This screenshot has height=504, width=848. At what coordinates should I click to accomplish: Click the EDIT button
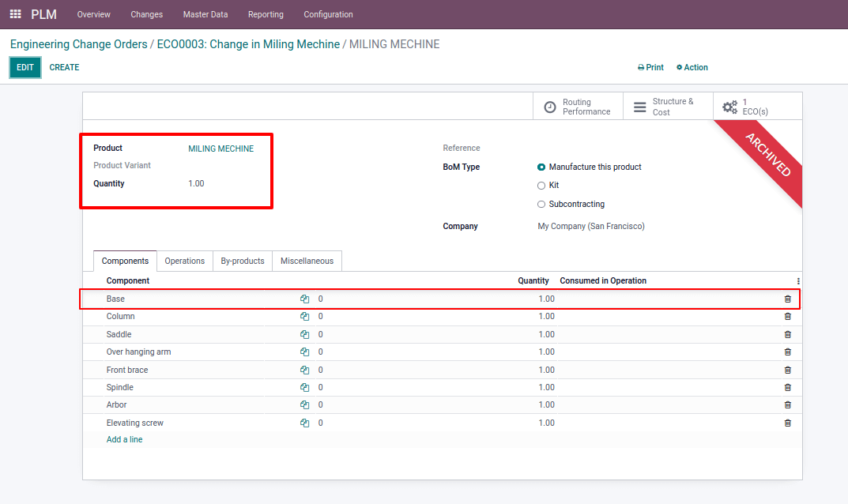click(x=24, y=68)
